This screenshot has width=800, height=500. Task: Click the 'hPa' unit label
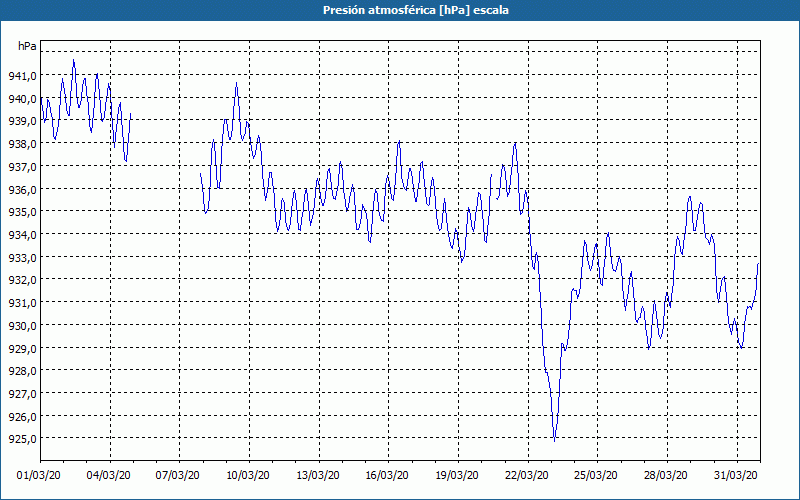tap(27, 46)
